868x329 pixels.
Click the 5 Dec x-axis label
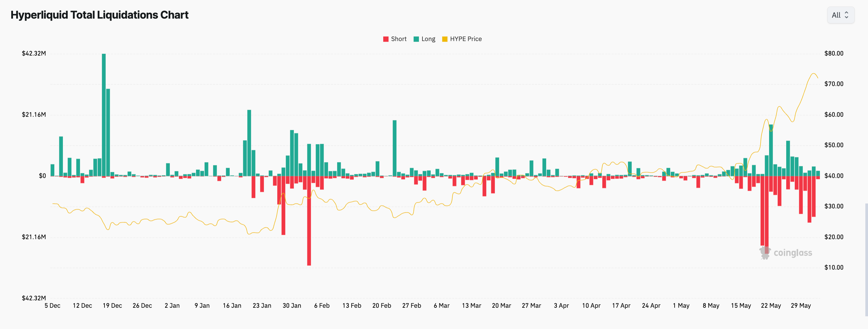53,306
